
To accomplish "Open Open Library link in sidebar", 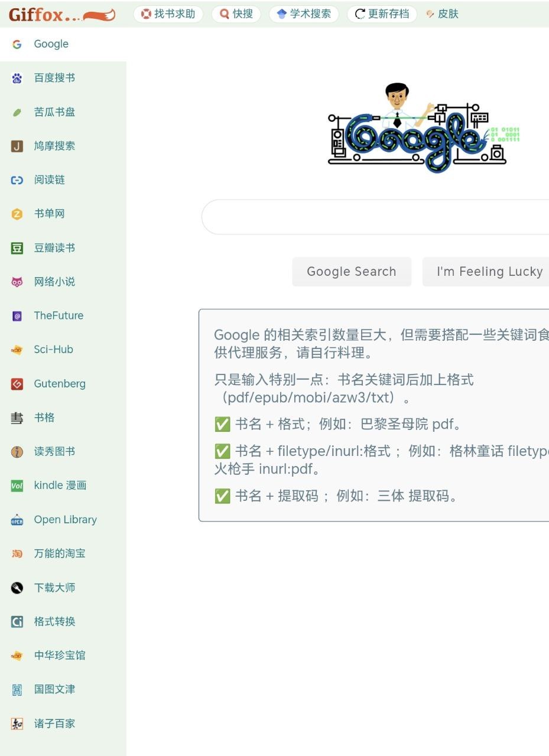I will [x=63, y=520].
